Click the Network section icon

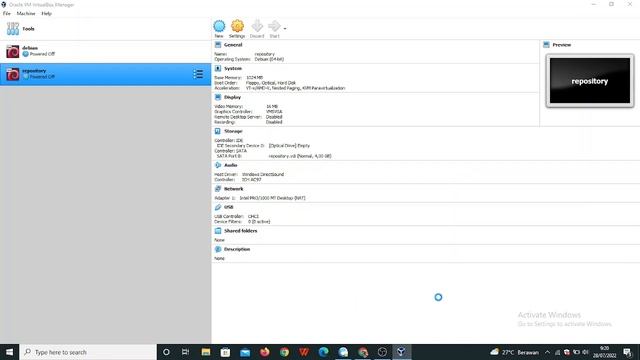tap(218, 189)
